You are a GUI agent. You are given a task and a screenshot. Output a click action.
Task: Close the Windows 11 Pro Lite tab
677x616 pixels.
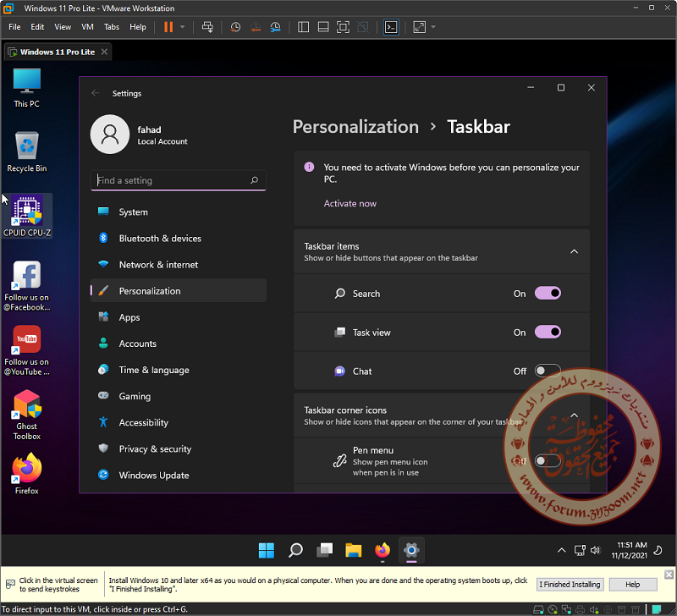104,52
